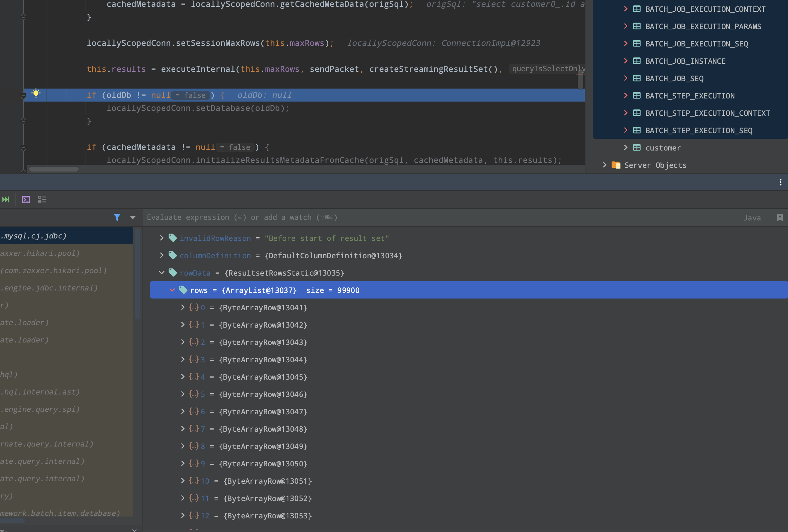The width and height of the screenshot is (788, 532).
Task: Expand the Server Objects node
Action: point(605,165)
